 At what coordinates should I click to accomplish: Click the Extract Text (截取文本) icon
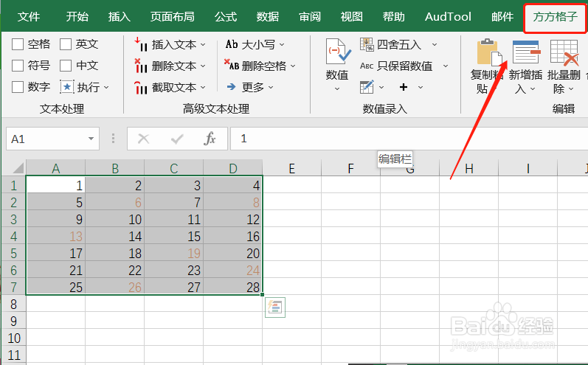pyautogui.click(x=141, y=87)
